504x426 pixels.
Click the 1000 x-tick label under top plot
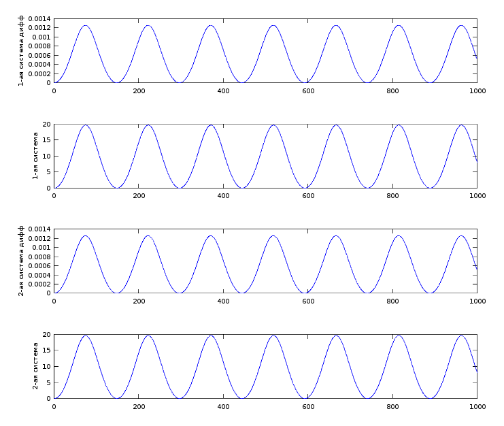click(477, 91)
